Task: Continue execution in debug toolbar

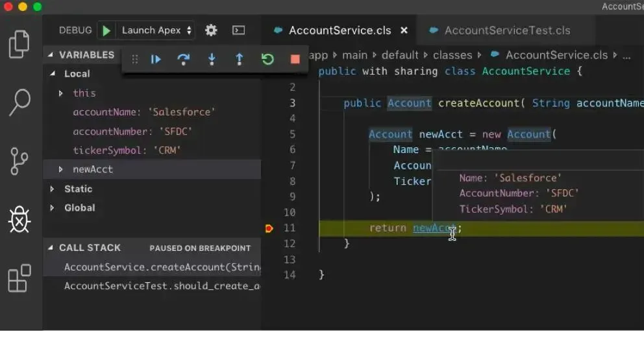Action: tap(156, 60)
